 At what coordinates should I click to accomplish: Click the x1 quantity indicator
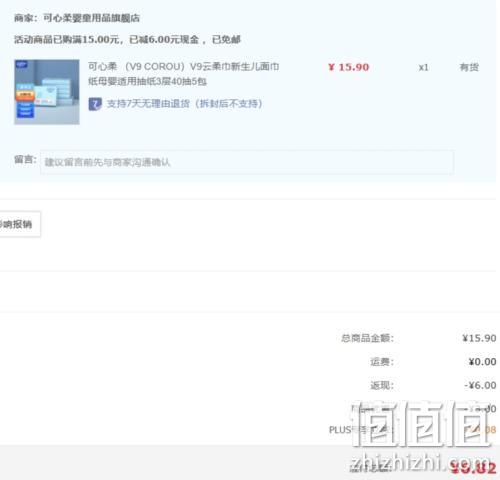pos(423,68)
